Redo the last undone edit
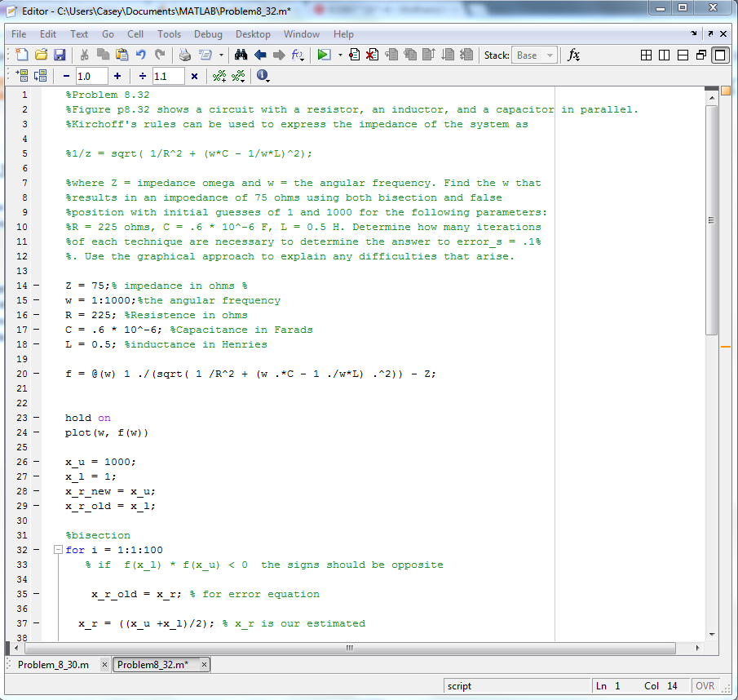The height and width of the screenshot is (700, 738). click(160, 55)
